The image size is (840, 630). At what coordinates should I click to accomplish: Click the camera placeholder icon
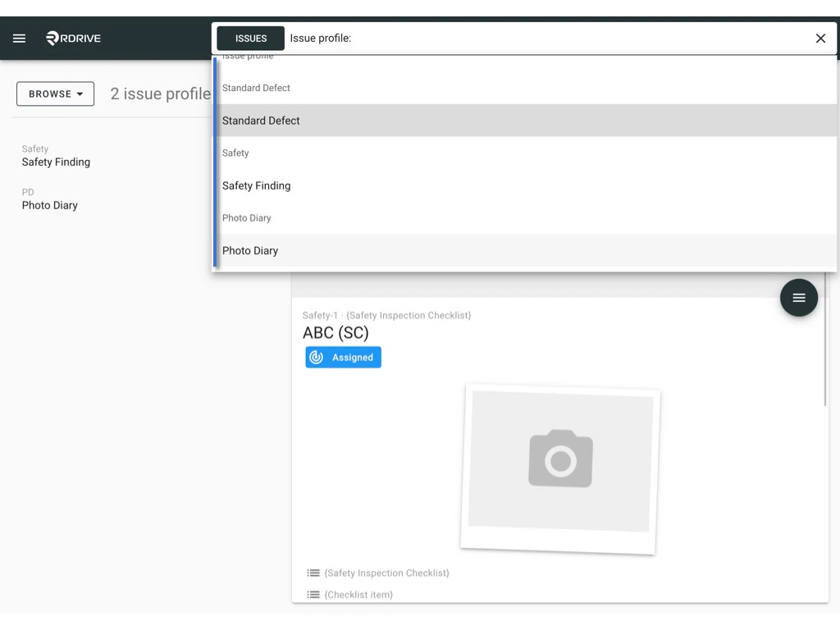pyautogui.click(x=561, y=459)
